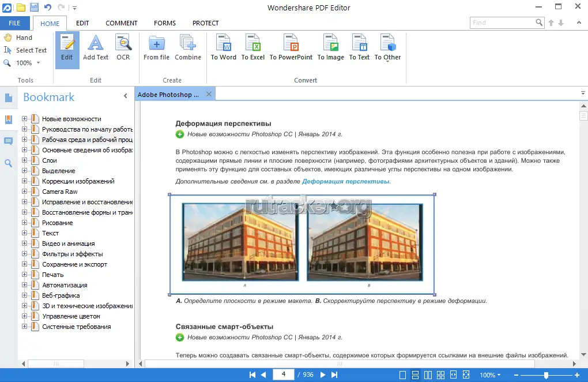Collapse the Bookmark panel
This screenshot has width=588, height=382.
[x=126, y=96]
